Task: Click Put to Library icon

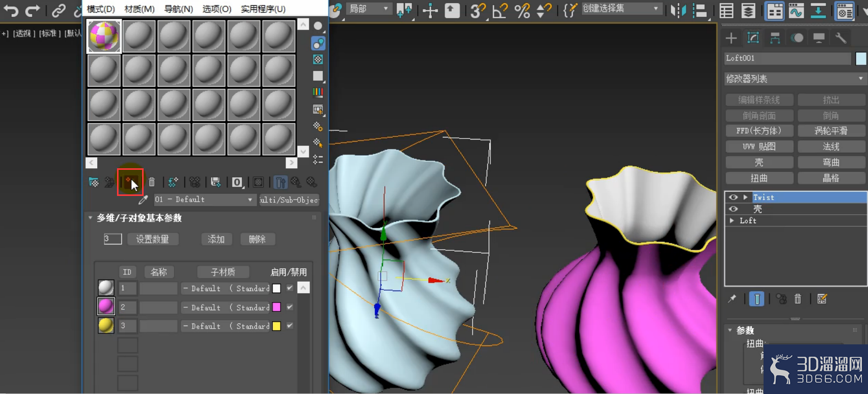Action: pyautogui.click(x=216, y=182)
